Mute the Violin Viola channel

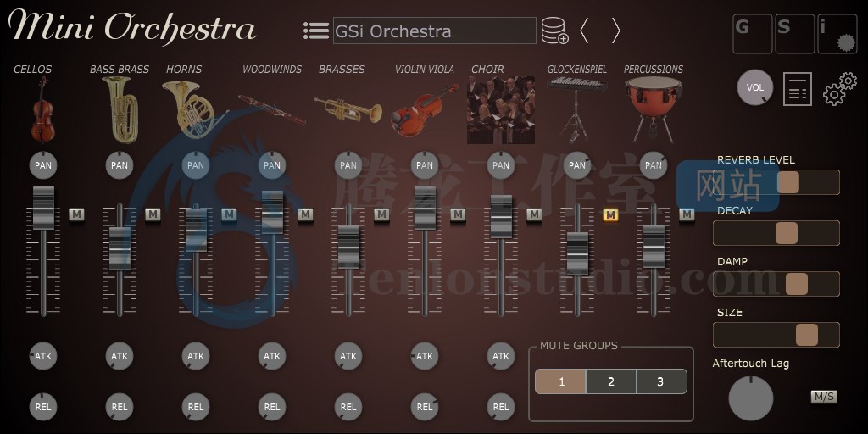(458, 214)
